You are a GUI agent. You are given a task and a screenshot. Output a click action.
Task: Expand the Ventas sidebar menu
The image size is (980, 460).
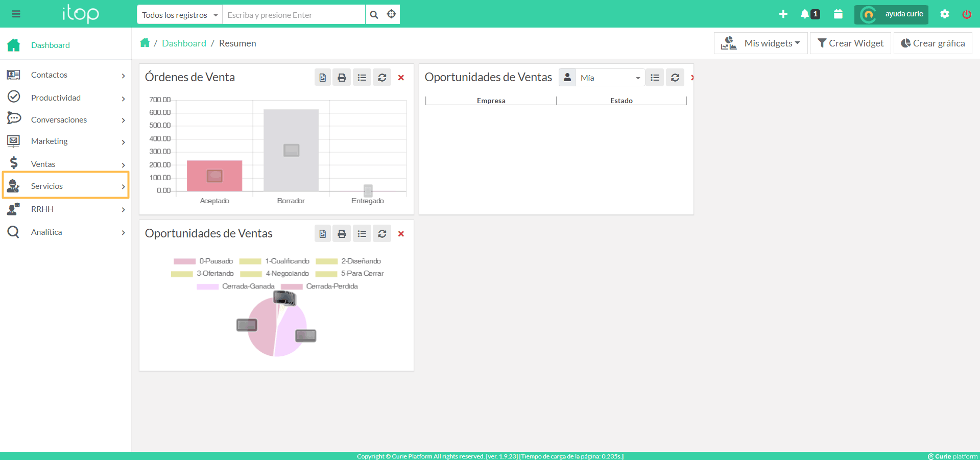pos(65,164)
